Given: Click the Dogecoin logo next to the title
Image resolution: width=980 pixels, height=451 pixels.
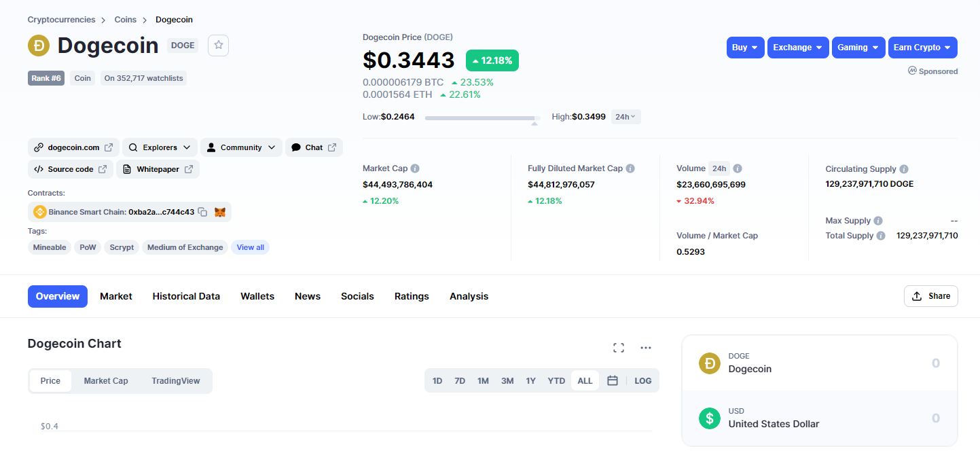Looking at the screenshot, I should tap(39, 46).
